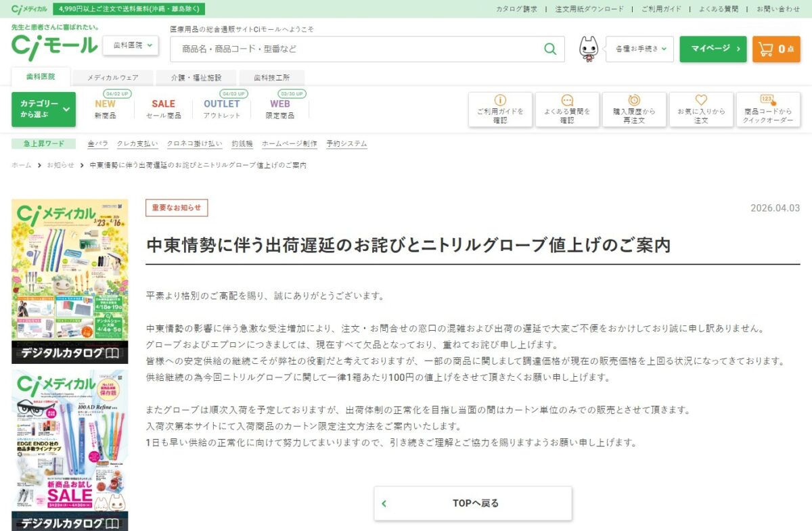812x531 pixels.
Task: Click the Ciメディカル logo in top bar
Action: click(30, 9)
